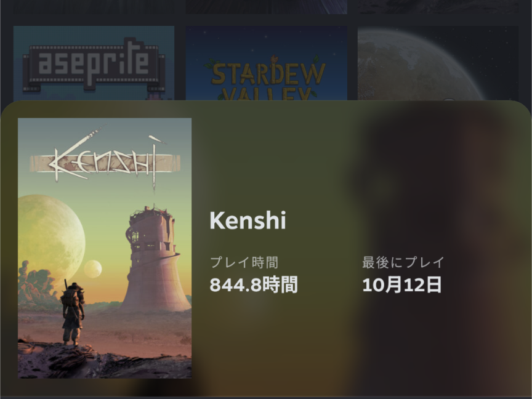Select partially visible tile above Stardew Valley
532x399 pixels.
pyautogui.click(x=267, y=7)
